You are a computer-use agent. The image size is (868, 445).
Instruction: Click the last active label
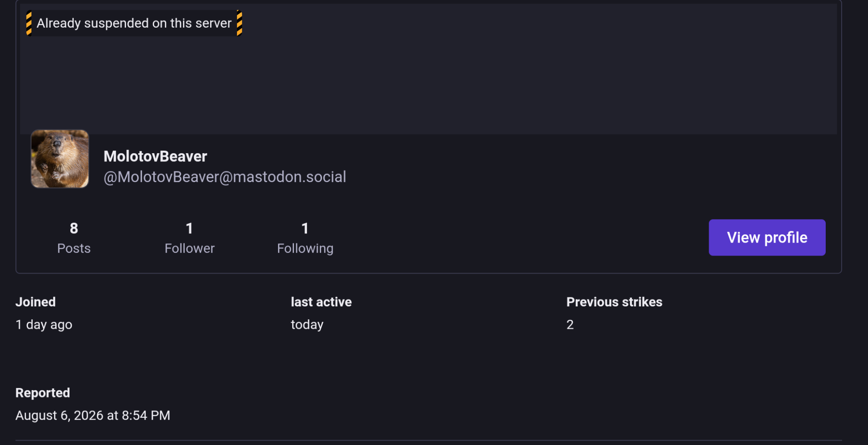(x=321, y=302)
